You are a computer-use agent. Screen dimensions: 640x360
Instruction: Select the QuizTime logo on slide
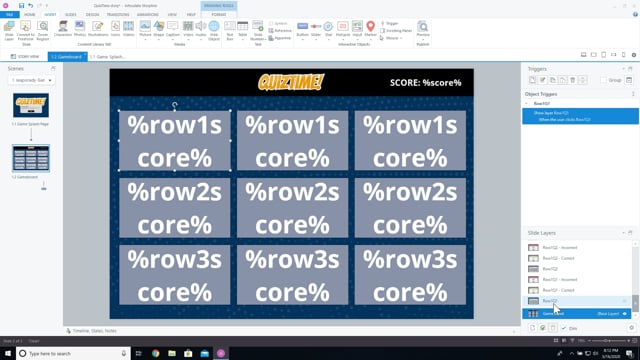click(x=291, y=82)
